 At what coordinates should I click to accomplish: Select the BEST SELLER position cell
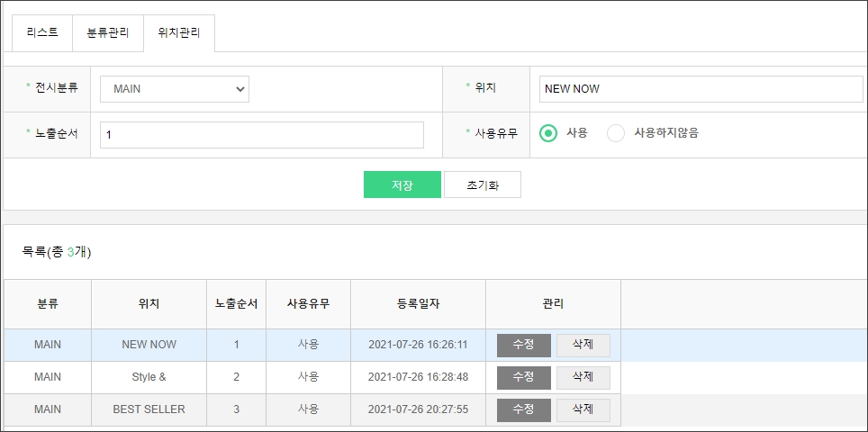click(149, 409)
